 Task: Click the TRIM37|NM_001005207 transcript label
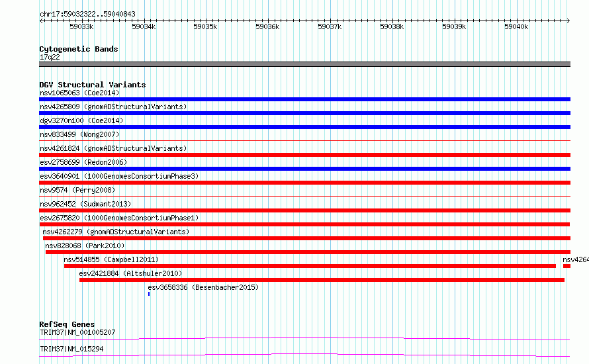click(x=77, y=332)
